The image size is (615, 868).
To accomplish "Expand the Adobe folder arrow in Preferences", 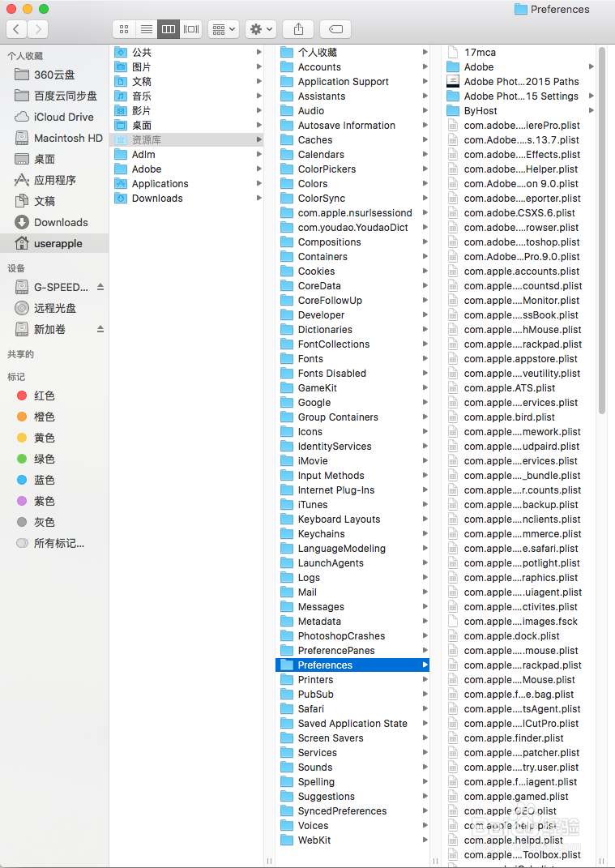I will pos(592,66).
